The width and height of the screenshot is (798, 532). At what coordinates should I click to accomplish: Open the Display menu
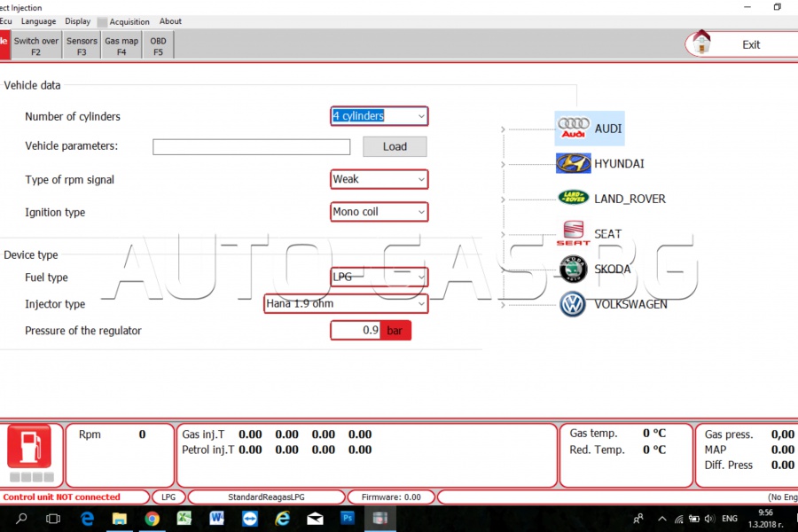pyautogui.click(x=77, y=21)
